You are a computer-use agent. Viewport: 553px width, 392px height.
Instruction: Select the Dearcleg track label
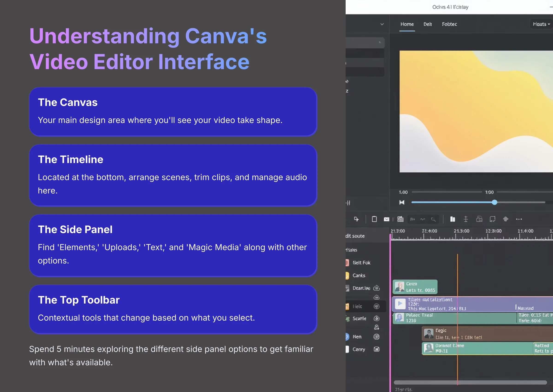[x=361, y=288]
